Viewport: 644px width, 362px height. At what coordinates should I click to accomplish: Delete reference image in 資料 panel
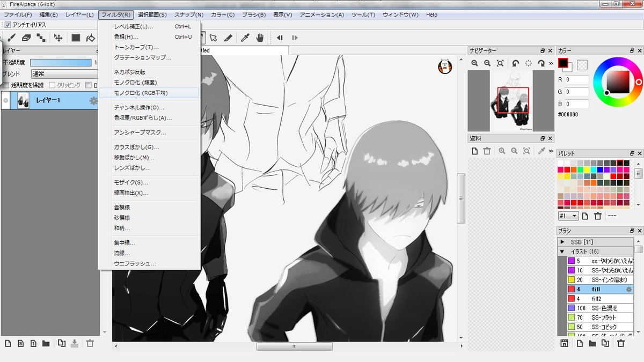pos(487,151)
